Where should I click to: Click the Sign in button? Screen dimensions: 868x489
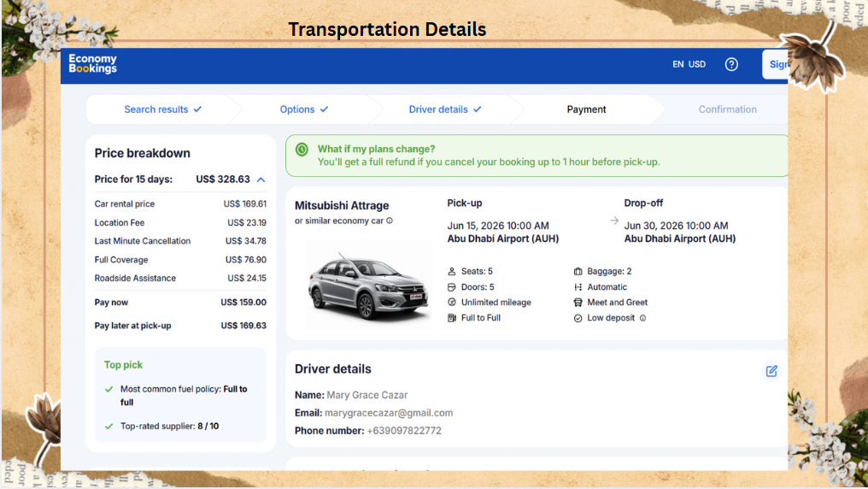tap(775, 64)
